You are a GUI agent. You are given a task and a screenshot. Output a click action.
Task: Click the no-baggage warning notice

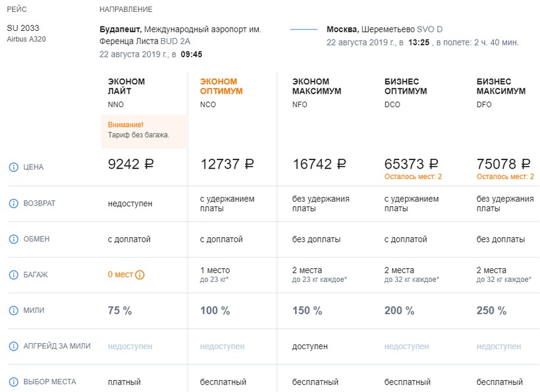tap(144, 130)
